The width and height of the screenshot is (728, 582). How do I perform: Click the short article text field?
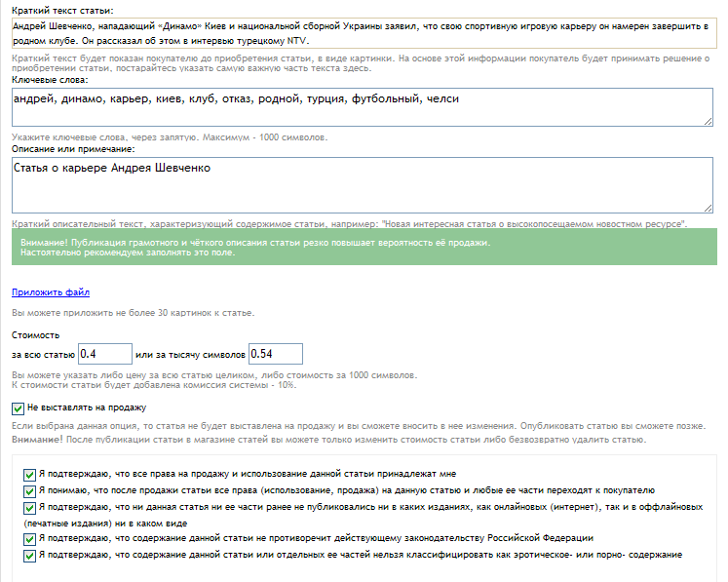(x=364, y=33)
